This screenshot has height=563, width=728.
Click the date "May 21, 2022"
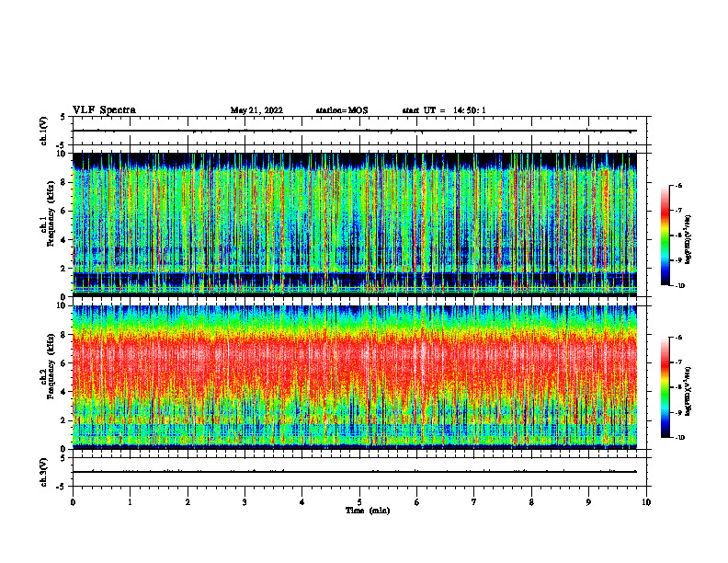click(256, 110)
